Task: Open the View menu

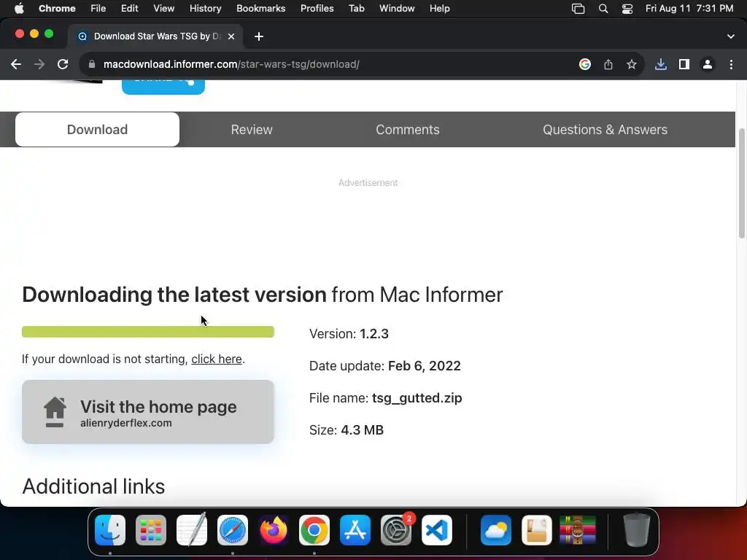Action: pyautogui.click(x=164, y=9)
